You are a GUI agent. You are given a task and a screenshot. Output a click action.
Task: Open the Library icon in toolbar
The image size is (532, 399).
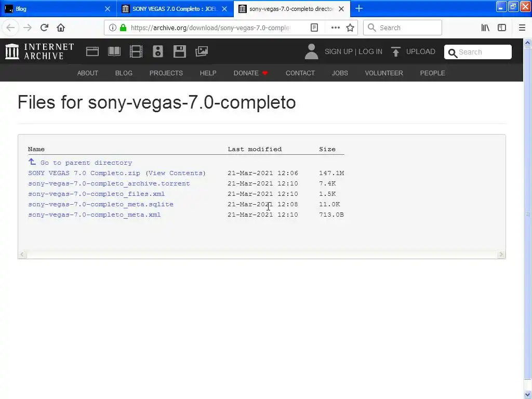(485, 28)
